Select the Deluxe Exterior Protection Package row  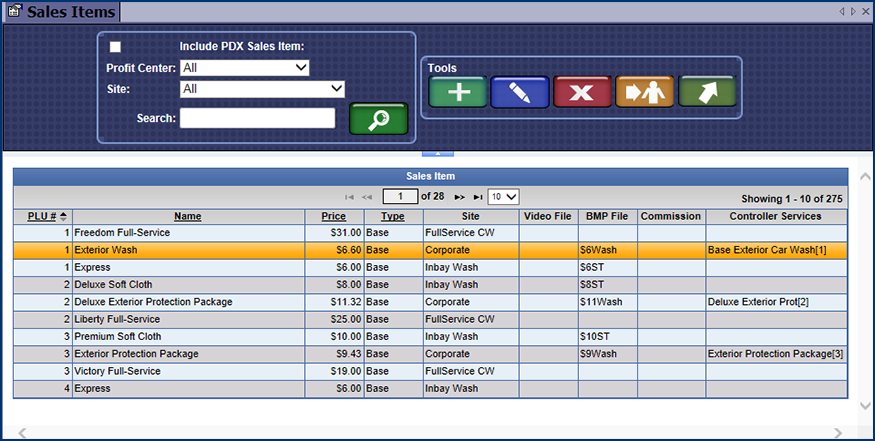[153, 302]
